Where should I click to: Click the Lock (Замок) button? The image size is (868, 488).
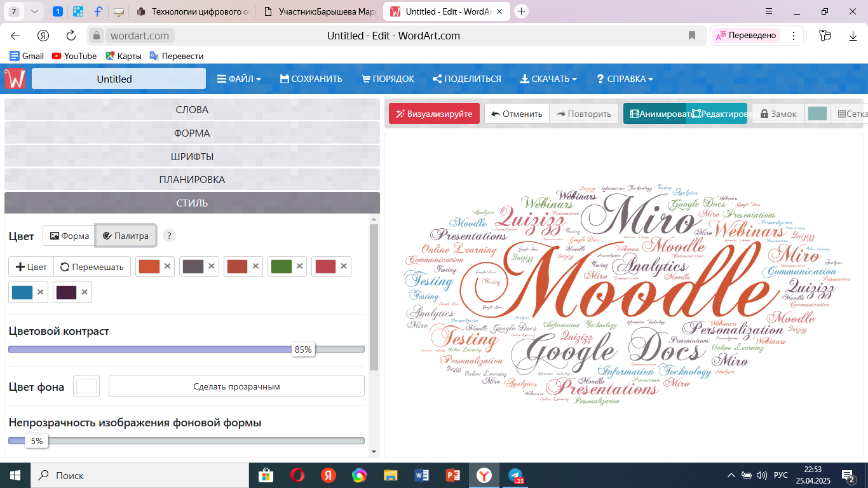tap(778, 114)
